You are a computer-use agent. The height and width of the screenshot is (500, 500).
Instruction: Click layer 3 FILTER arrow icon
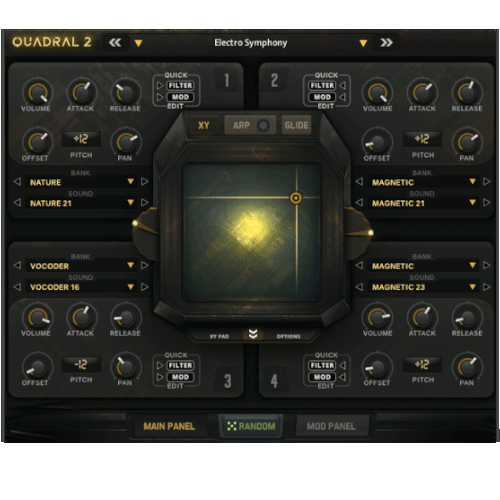coord(160,365)
